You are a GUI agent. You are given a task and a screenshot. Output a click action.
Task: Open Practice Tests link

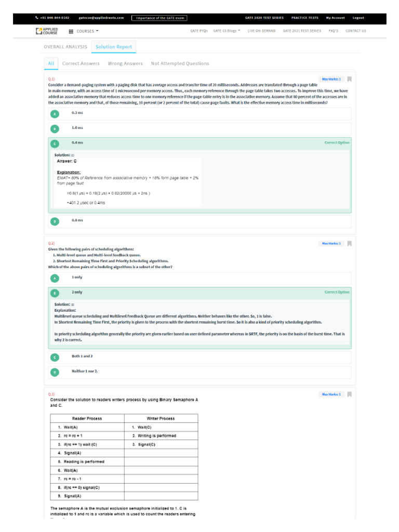304,18
